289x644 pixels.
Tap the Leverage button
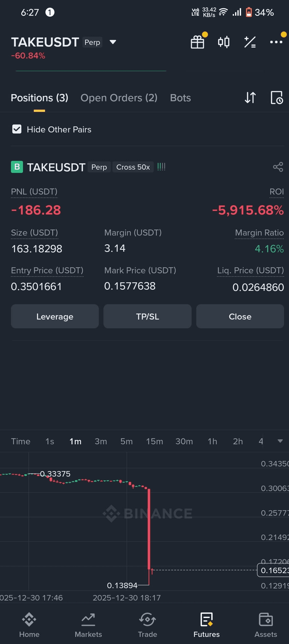(x=55, y=316)
